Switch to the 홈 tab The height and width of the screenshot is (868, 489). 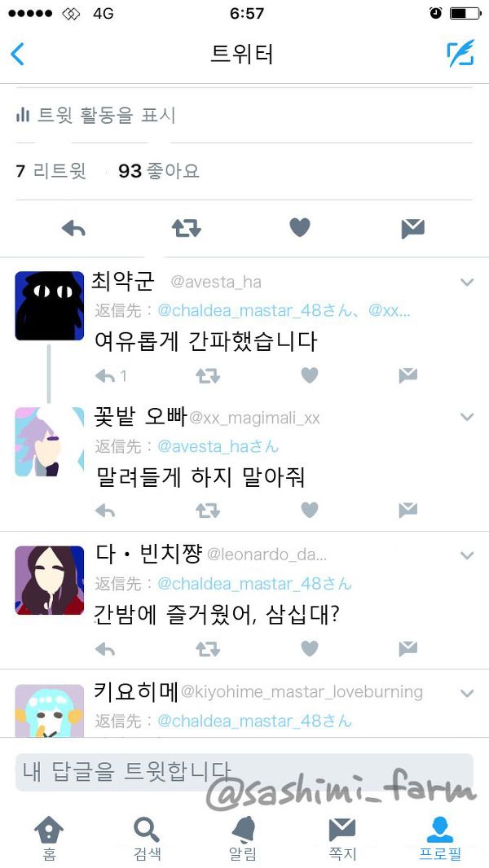coord(49,838)
